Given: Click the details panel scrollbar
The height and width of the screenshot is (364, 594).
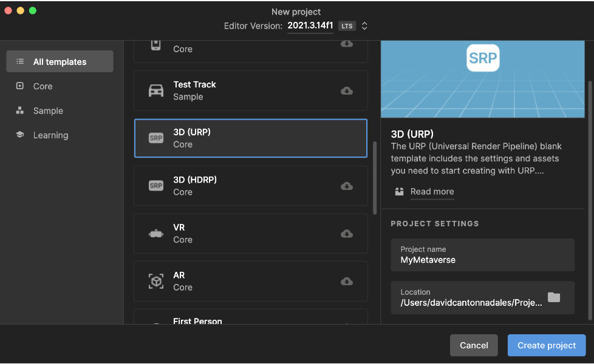Looking at the screenshot, I should coord(590,201).
